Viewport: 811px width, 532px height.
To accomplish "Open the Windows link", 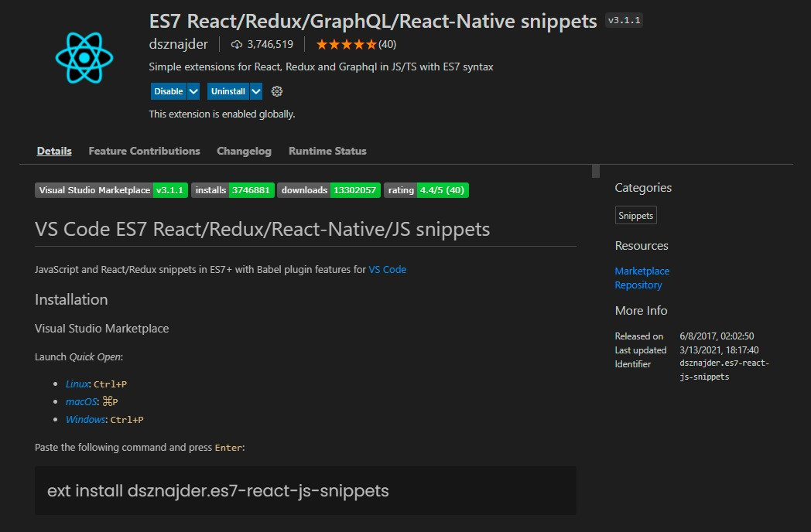I will pos(85,419).
